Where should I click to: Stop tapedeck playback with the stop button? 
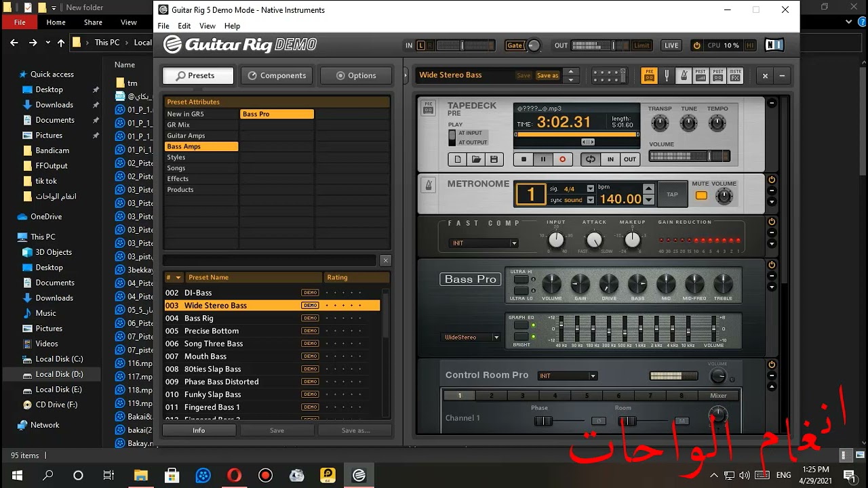pyautogui.click(x=523, y=159)
